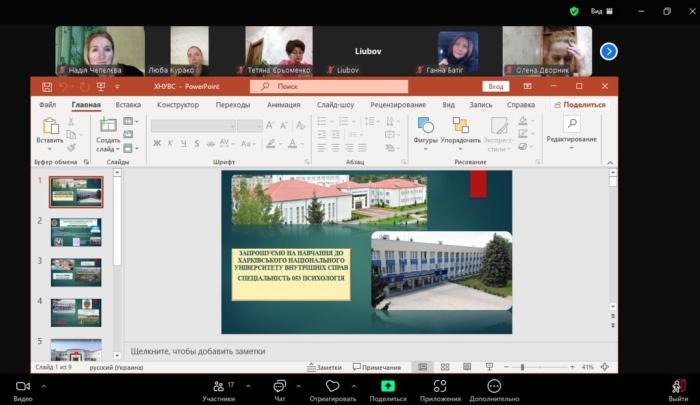Toggle the Notes (Заметки) pane
700x405 pixels.
coord(323,367)
